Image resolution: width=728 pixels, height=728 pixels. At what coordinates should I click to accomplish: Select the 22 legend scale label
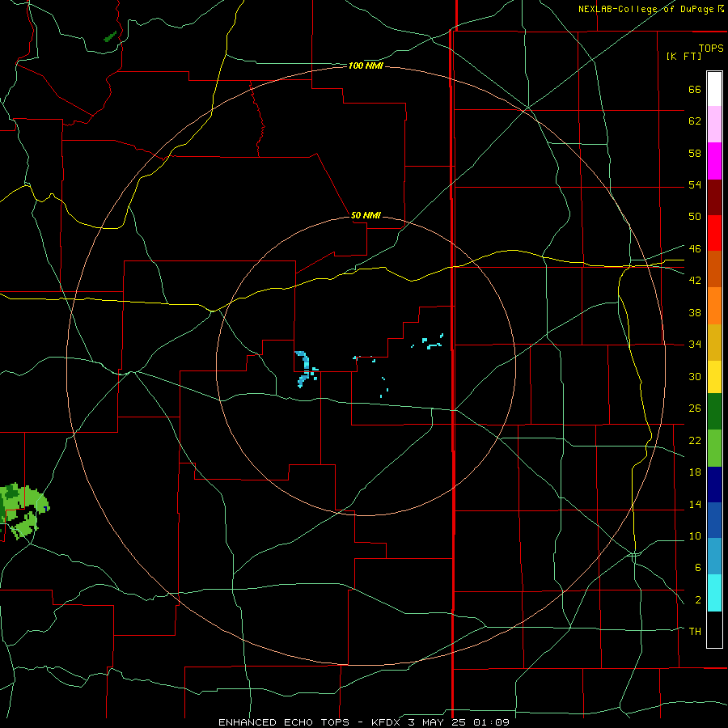click(695, 441)
